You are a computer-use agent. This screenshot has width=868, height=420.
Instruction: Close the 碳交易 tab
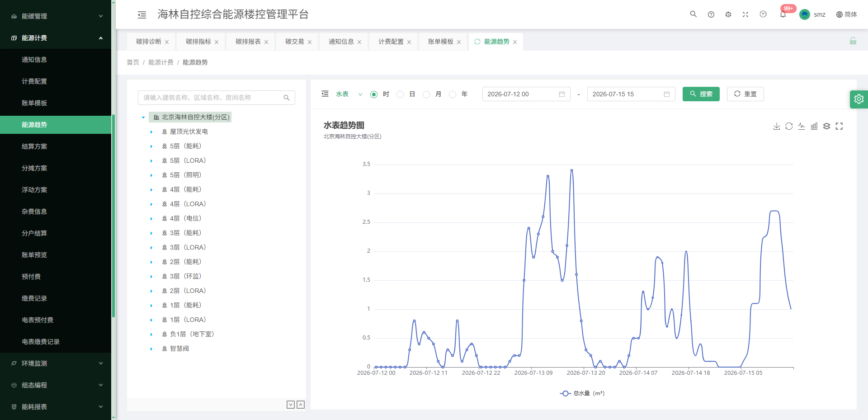310,42
